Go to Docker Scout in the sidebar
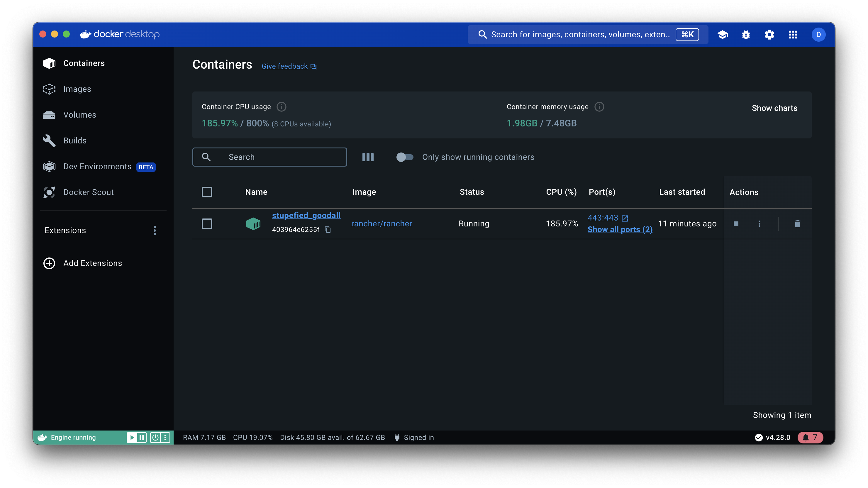 [x=89, y=192]
